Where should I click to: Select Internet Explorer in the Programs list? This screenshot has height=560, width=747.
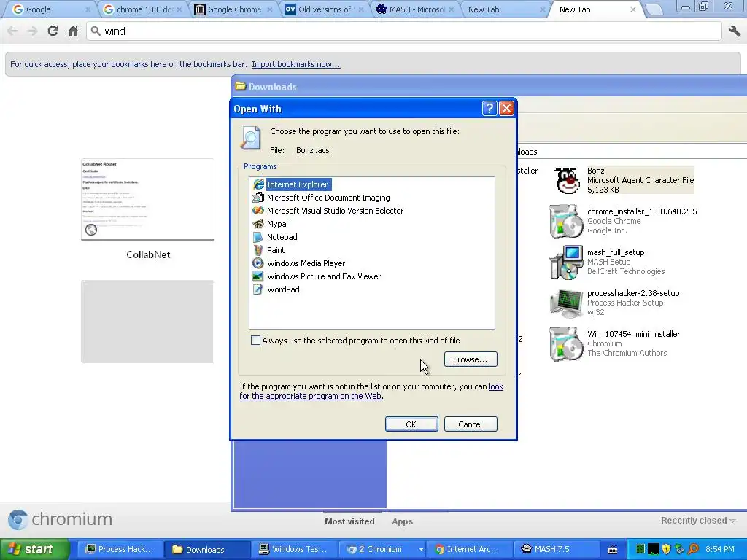pyautogui.click(x=291, y=184)
